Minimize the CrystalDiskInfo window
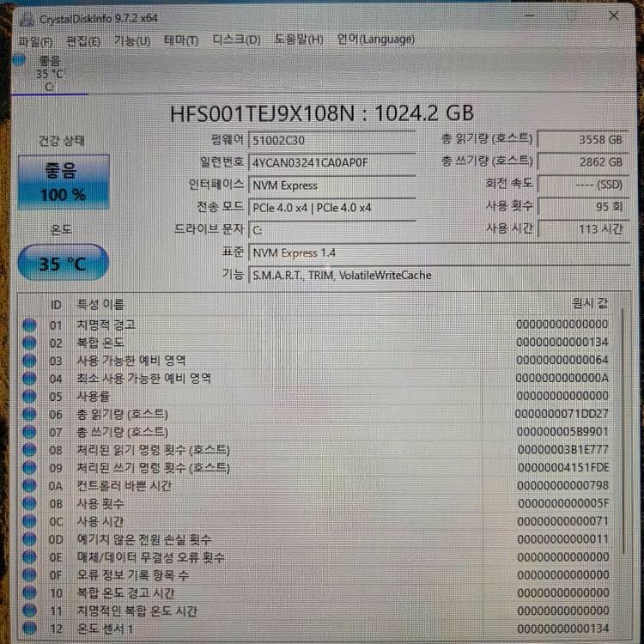644x644 pixels. pos(530,16)
